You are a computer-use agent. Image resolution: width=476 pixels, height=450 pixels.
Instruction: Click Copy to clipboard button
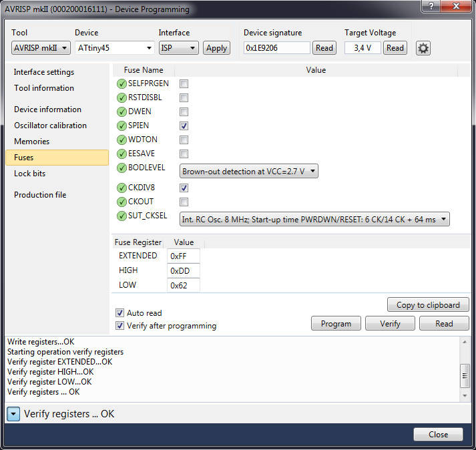(428, 305)
